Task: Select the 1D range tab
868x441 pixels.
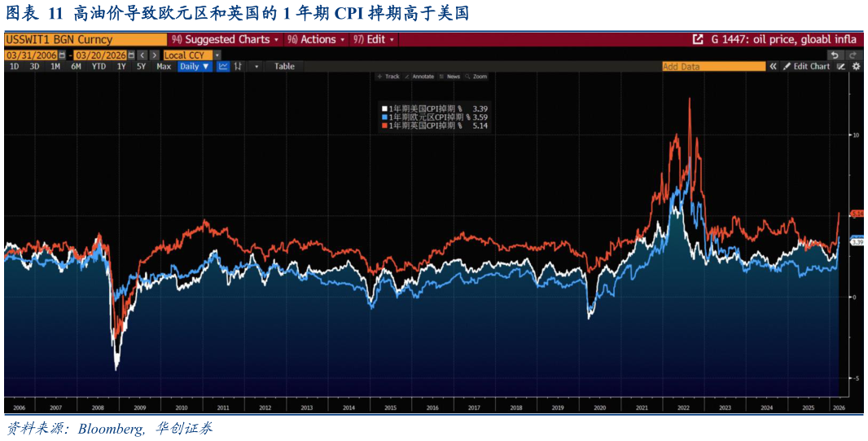Action: (15, 67)
